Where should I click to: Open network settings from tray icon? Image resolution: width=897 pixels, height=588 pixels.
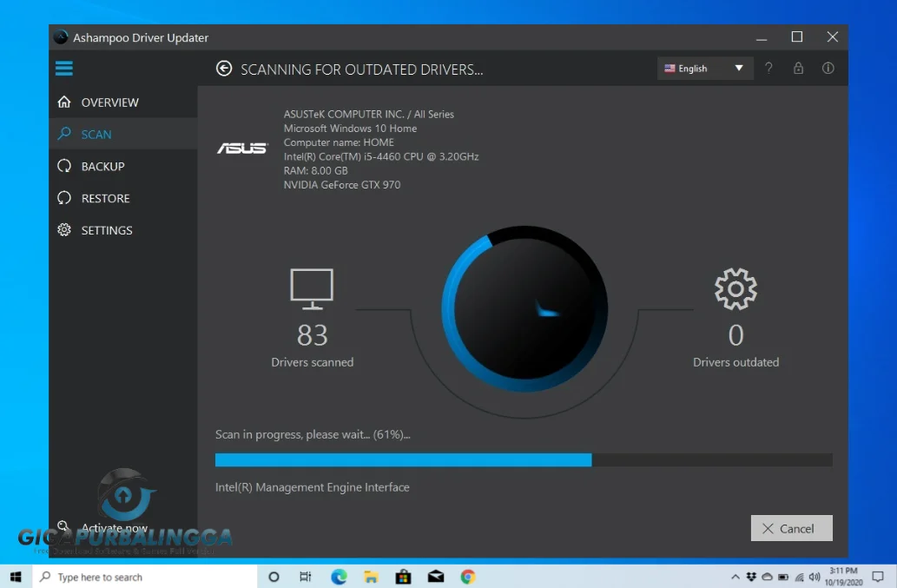[x=799, y=577]
